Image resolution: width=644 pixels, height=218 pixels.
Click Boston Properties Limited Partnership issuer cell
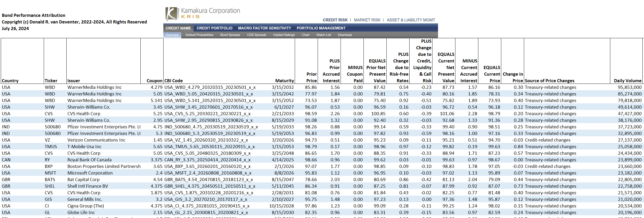coord(104,166)
